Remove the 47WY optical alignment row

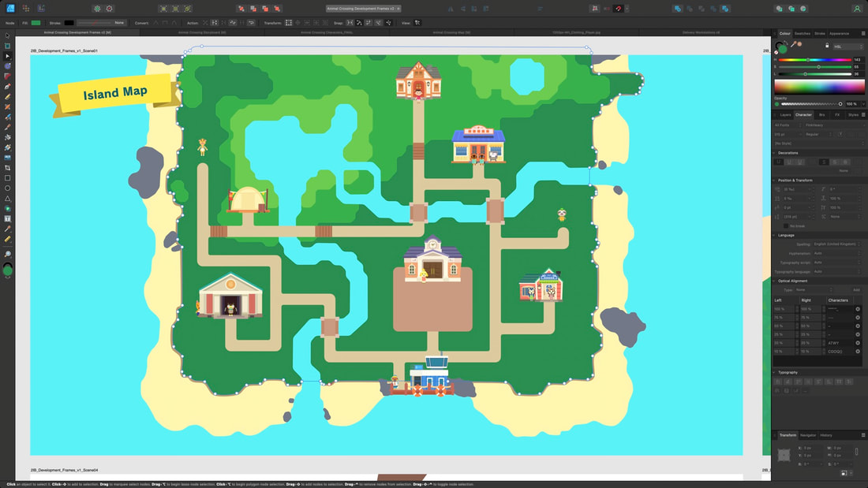pos(858,343)
